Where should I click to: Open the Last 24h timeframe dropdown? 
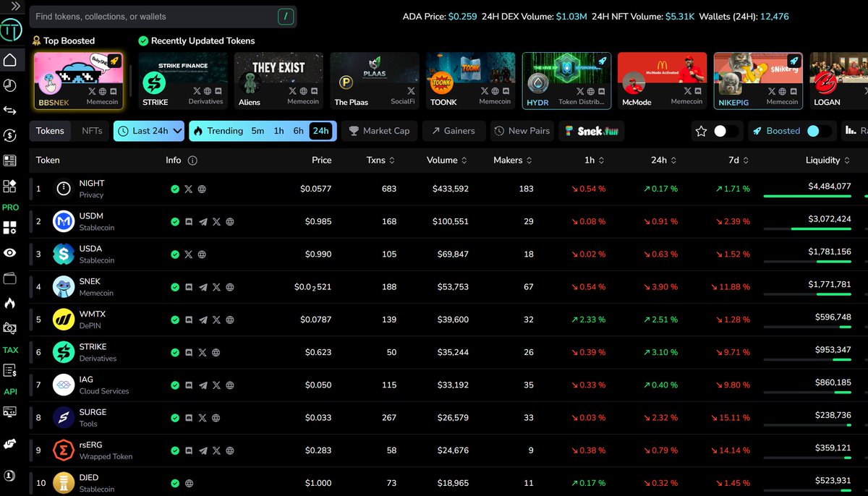click(149, 131)
